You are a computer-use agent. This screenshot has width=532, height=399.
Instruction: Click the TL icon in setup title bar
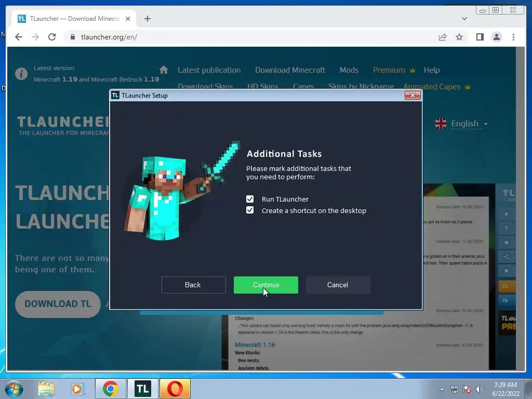click(115, 96)
